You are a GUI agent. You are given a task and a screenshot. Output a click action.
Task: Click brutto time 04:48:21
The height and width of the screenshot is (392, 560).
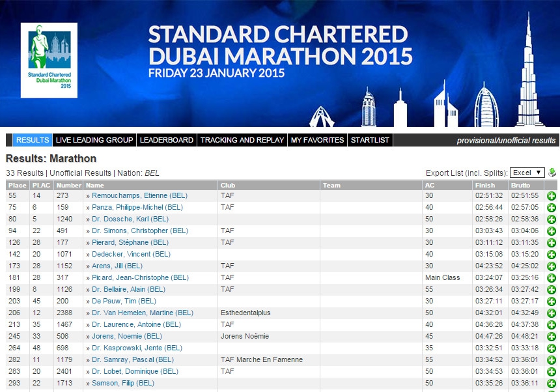click(525, 336)
